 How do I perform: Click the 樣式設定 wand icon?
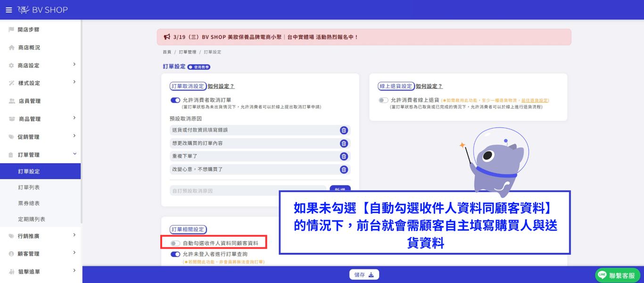click(x=11, y=83)
